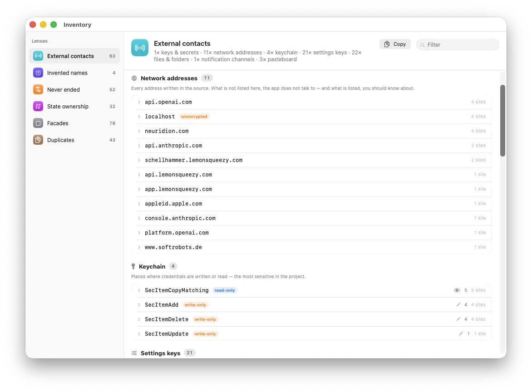Click the key icon beside Keychain
The height and width of the screenshot is (392, 532).
pyautogui.click(x=133, y=266)
